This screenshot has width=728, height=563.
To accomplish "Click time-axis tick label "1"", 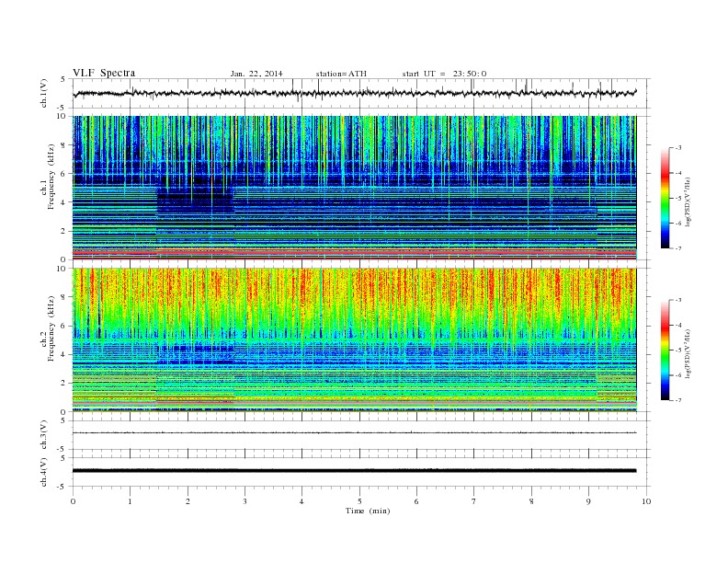I will pyautogui.click(x=130, y=501).
